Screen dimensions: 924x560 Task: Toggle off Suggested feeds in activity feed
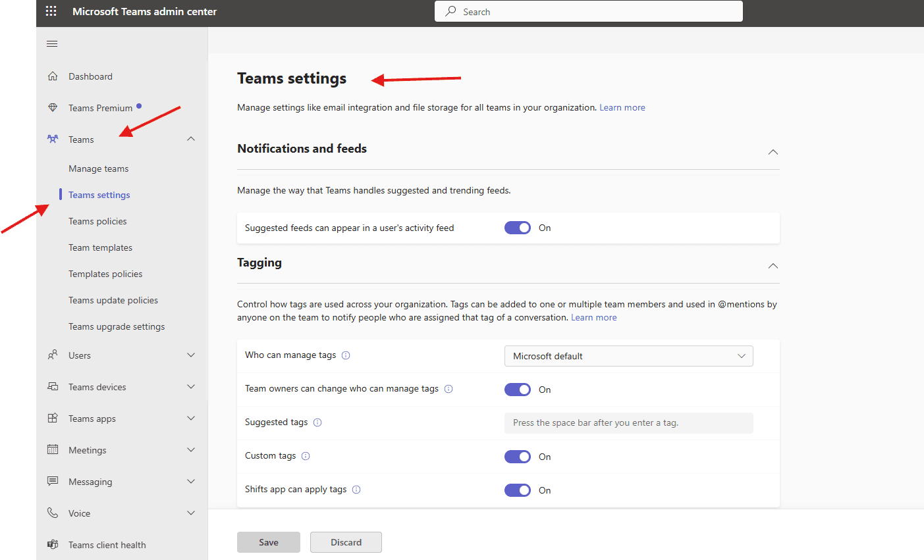pos(518,227)
